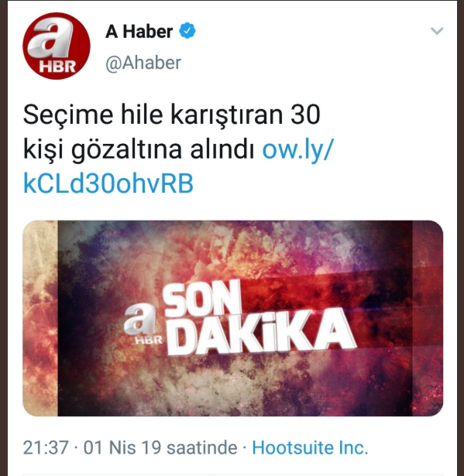The image size is (464, 476).
Task: Open the Son Dakika preview image
Action: pyautogui.click(x=232, y=318)
